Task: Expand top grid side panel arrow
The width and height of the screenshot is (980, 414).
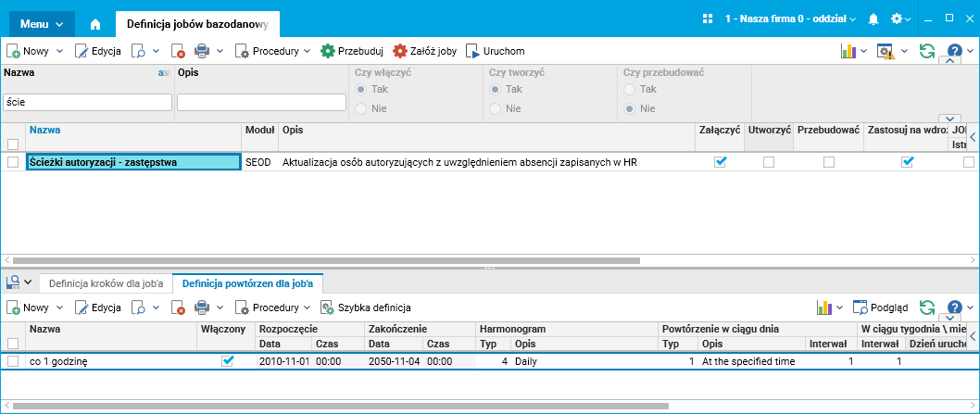Action: pyautogui.click(x=973, y=138)
